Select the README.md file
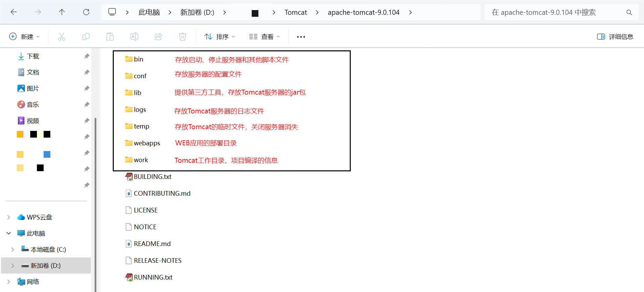644x292 pixels. [148, 244]
